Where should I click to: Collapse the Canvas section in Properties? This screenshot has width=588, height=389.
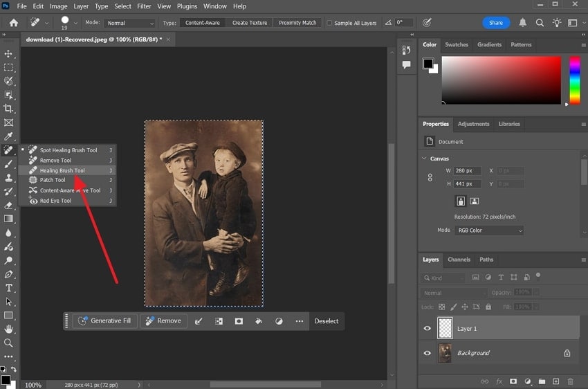[x=425, y=159]
